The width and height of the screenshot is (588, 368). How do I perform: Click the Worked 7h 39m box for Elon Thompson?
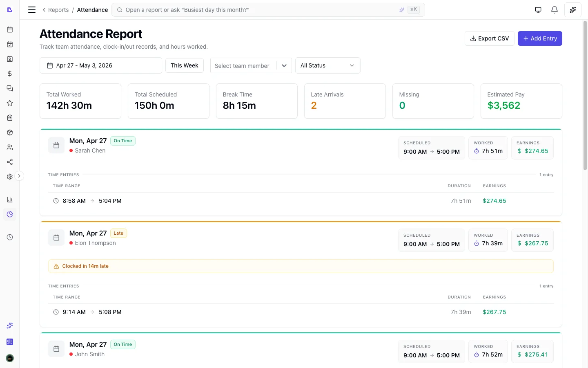coord(488,240)
